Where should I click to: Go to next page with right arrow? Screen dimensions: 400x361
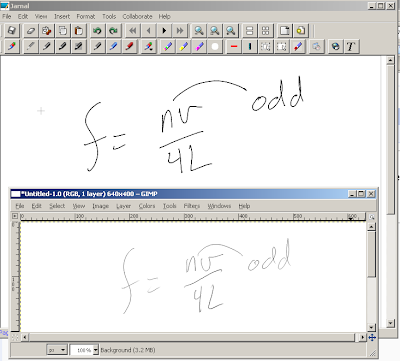[164, 31]
